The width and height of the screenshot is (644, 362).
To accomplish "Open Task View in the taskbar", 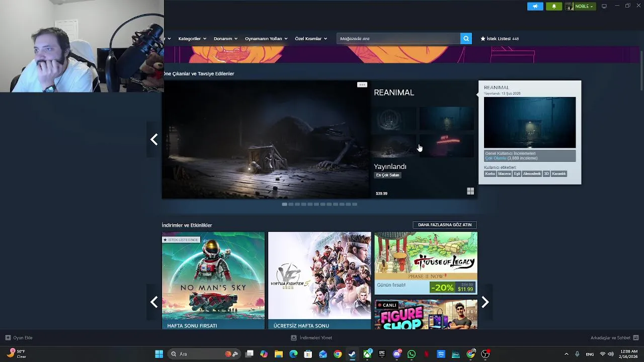I will coord(249,354).
